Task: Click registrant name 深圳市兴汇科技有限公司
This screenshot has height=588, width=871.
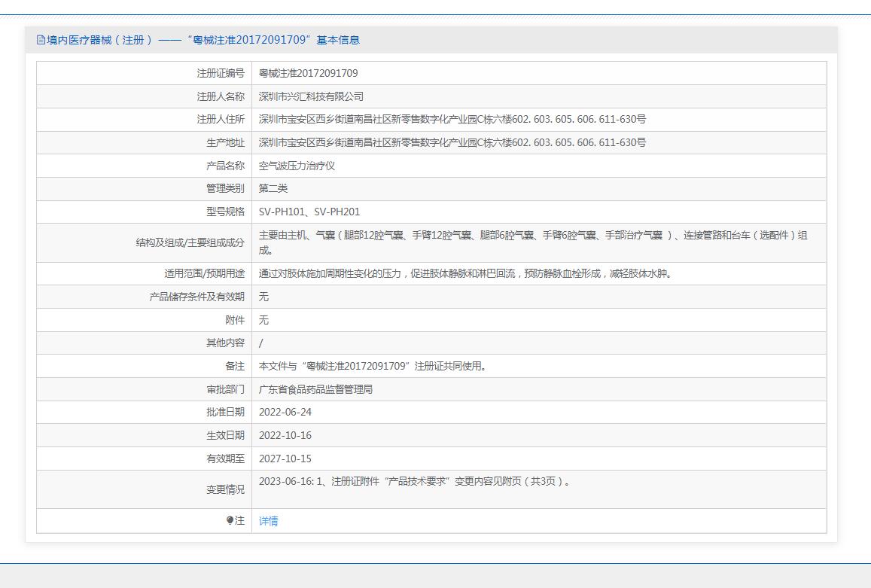Action: pos(311,96)
